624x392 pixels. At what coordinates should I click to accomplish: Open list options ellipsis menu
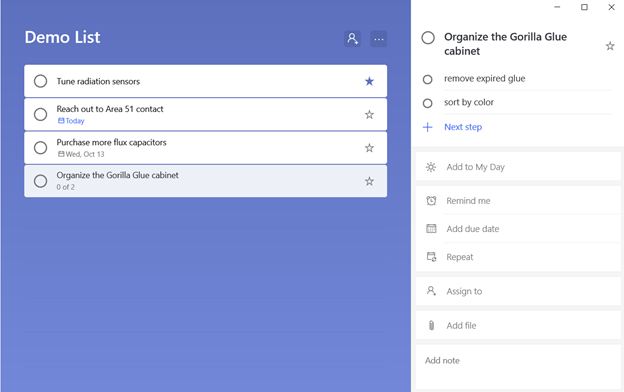point(379,39)
